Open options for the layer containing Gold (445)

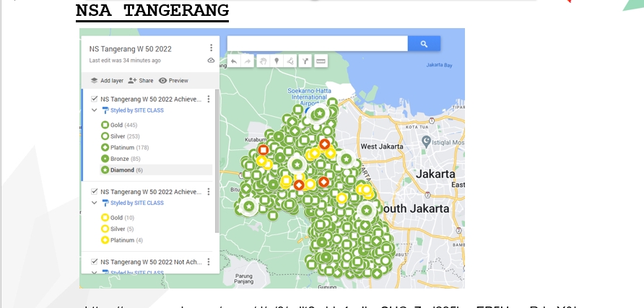click(x=208, y=99)
